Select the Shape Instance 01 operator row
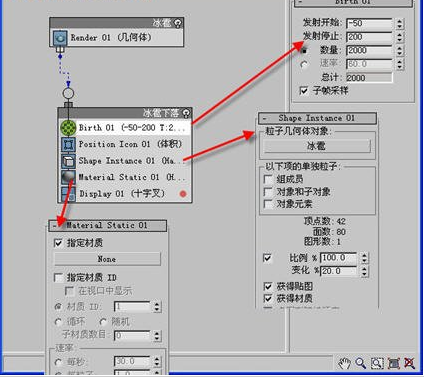The width and height of the screenshot is (424, 377). click(x=126, y=161)
